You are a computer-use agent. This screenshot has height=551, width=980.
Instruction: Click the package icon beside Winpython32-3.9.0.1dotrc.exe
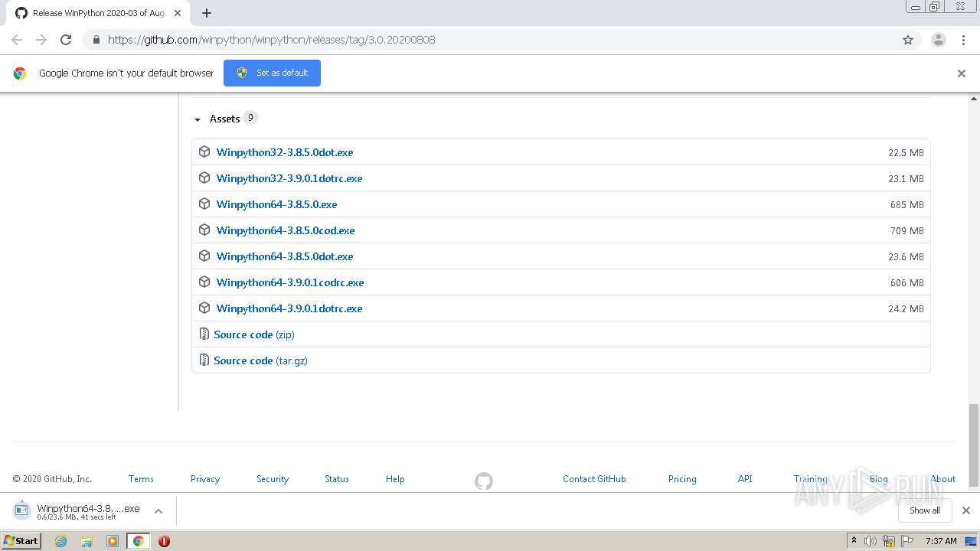204,178
